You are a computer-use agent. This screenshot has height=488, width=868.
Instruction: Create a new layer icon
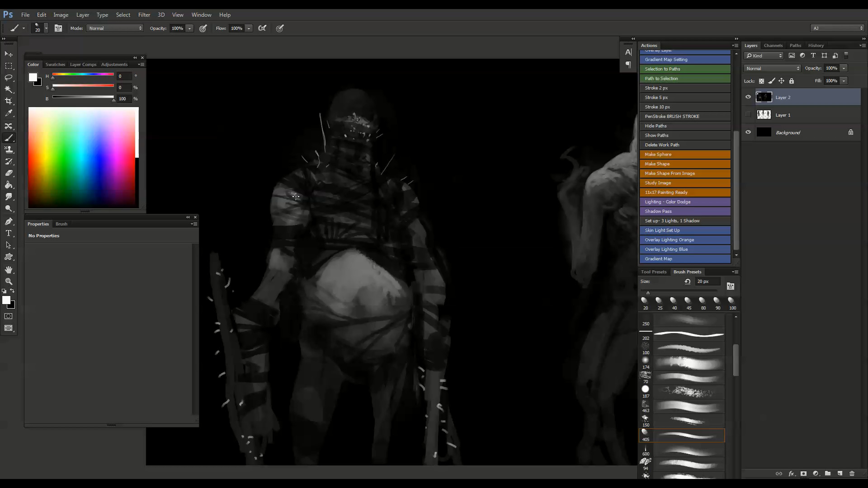coord(840,474)
